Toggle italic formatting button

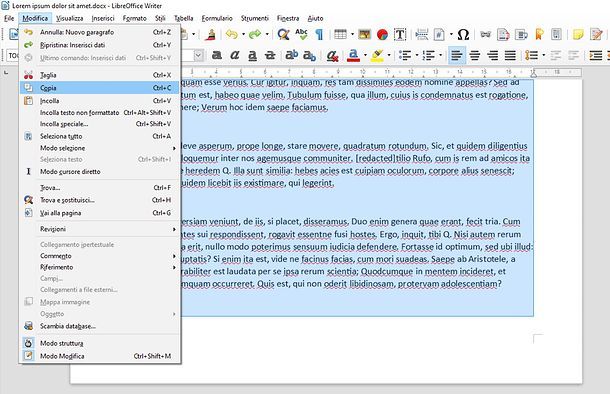(235, 56)
